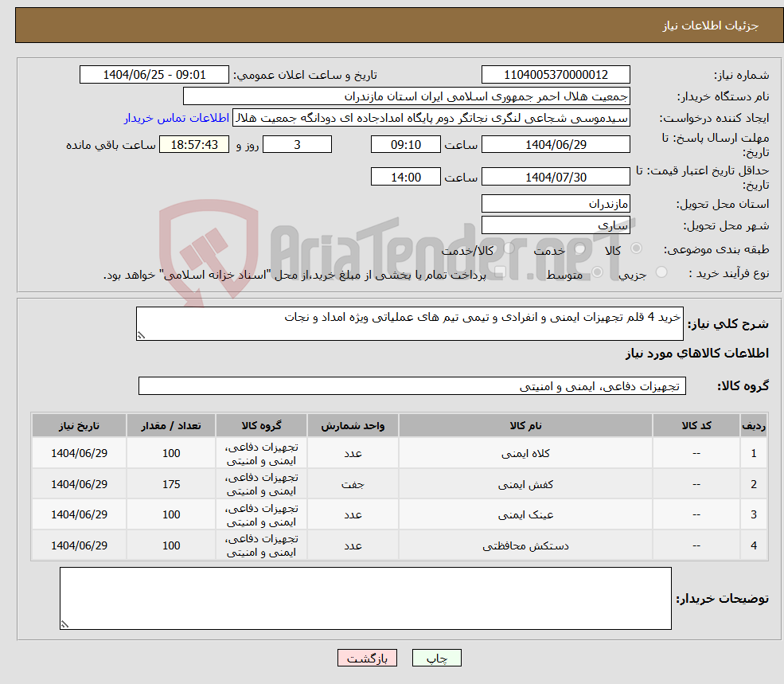Select the جزیی purchase process option
Screen dimensions: 784x684
point(661,272)
